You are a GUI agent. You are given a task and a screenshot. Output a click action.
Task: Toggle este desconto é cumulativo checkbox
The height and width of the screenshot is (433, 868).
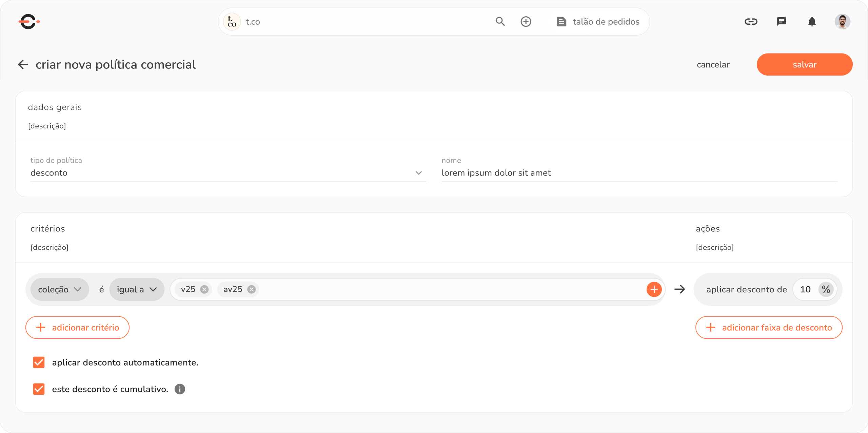(x=39, y=389)
